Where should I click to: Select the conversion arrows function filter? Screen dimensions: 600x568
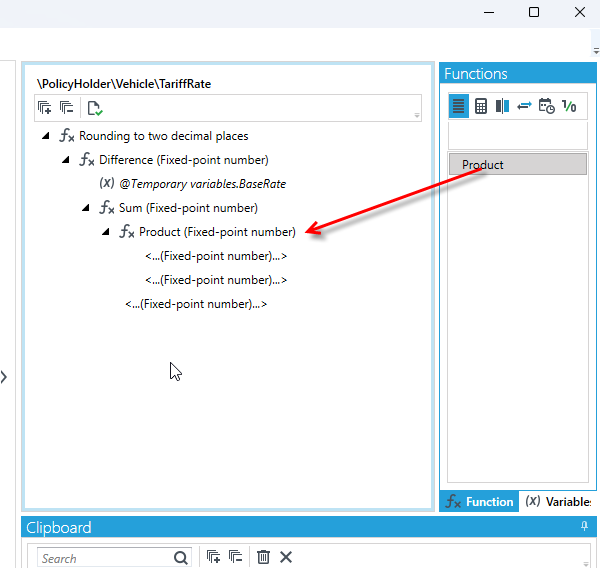[524, 106]
